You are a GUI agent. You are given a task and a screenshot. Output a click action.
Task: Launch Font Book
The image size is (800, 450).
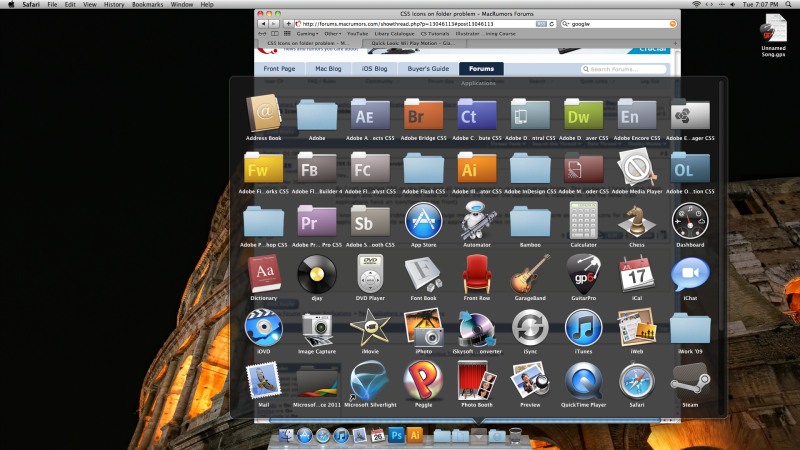click(x=423, y=274)
